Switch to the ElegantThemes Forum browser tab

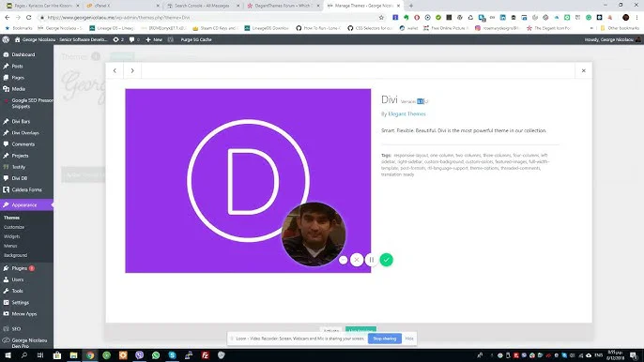tap(283, 6)
